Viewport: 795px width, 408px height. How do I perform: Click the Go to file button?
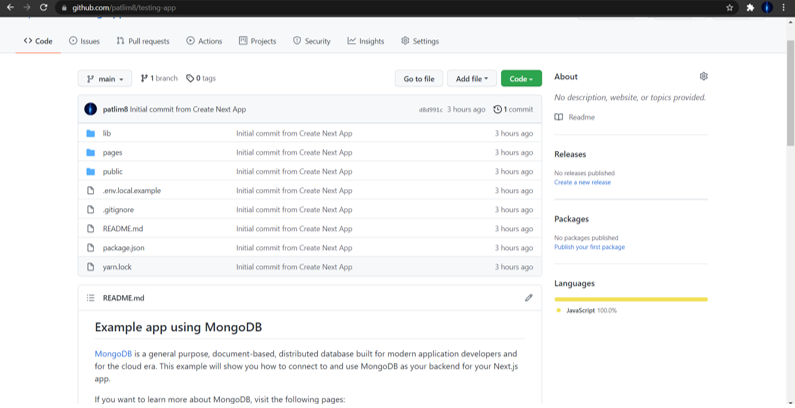click(419, 79)
